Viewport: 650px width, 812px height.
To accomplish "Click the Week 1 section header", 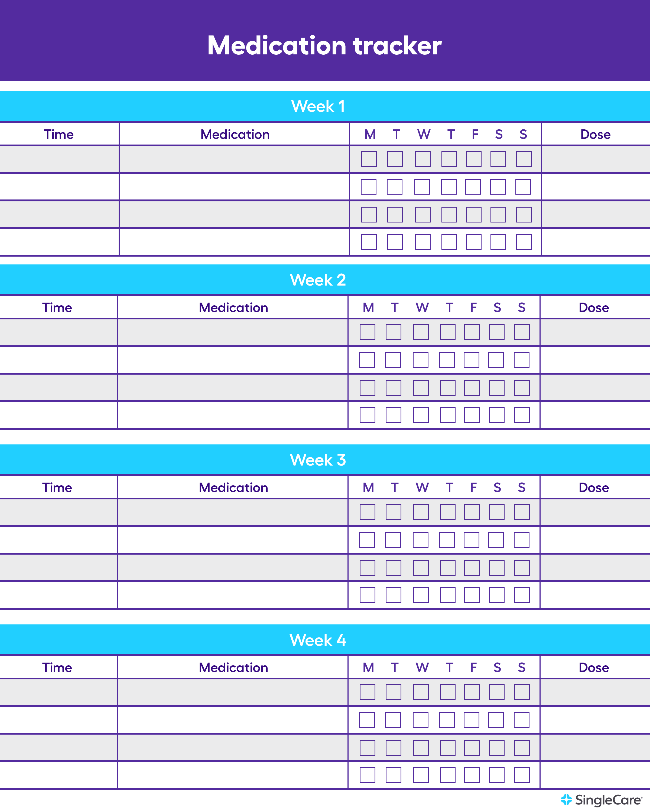I will pos(325,87).
